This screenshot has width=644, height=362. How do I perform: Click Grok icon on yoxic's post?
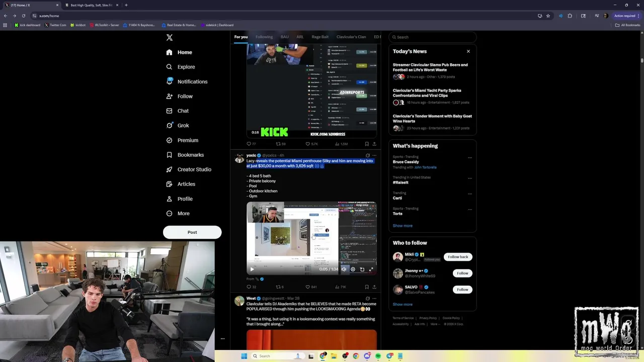(x=368, y=155)
